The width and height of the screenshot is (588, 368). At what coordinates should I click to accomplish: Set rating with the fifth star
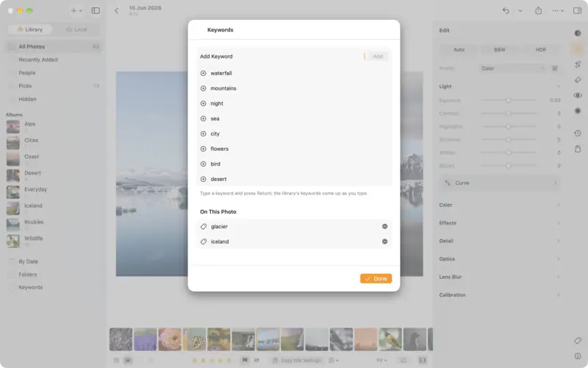click(x=229, y=360)
